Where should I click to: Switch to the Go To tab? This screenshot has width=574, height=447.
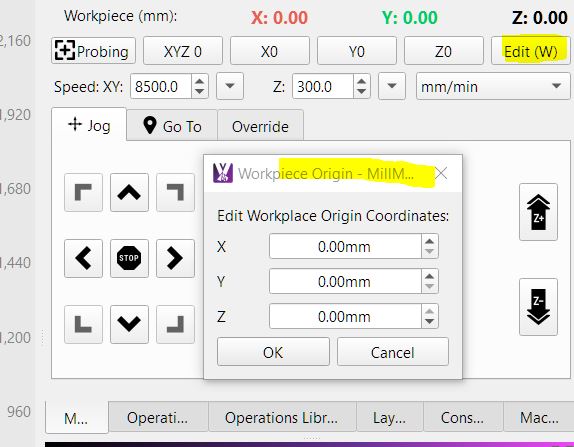(172, 126)
